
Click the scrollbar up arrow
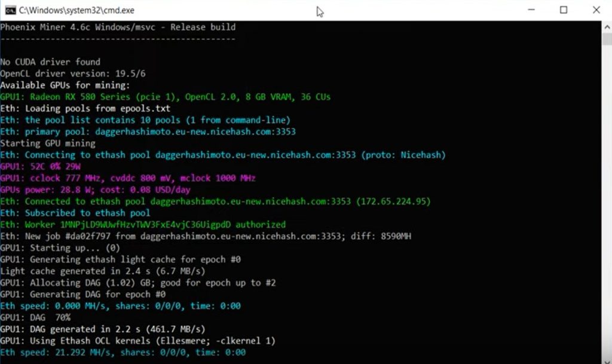click(x=607, y=27)
